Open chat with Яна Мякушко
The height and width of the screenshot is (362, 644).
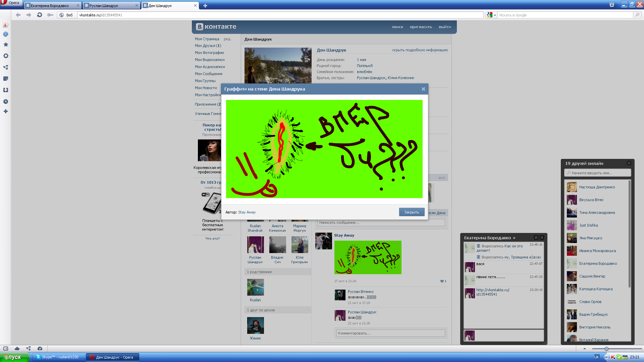(x=590, y=238)
